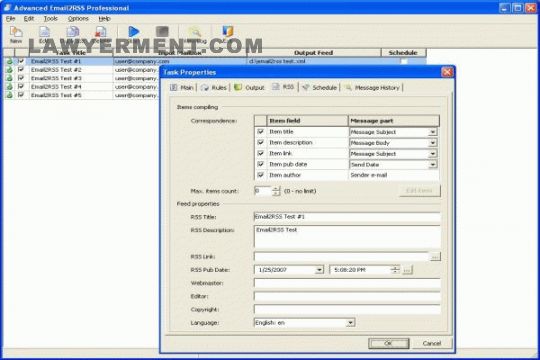Click the gray stop toolbar icon
The width and height of the screenshot is (540, 360).
pos(162,32)
